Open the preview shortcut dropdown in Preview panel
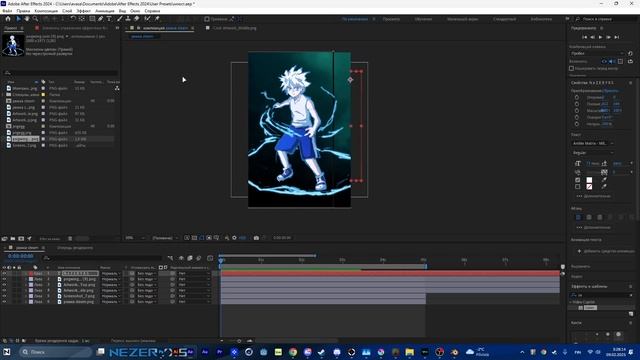 pos(597,53)
